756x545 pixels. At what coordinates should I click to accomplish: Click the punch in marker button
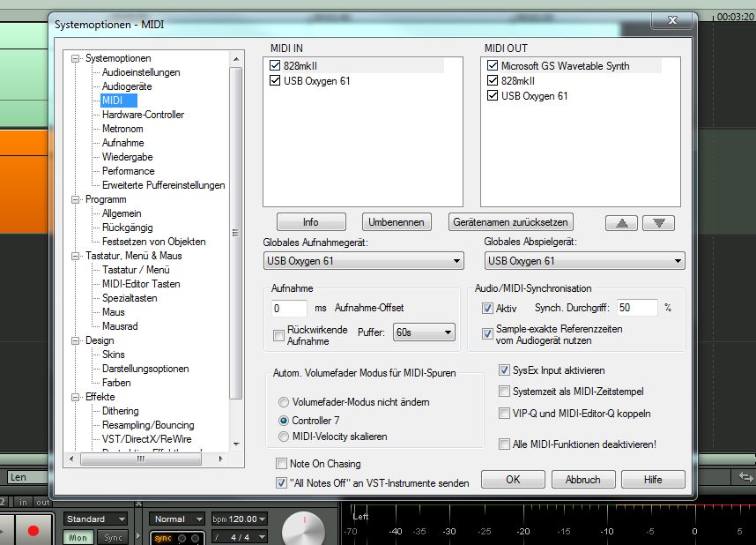tap(23, 502)
